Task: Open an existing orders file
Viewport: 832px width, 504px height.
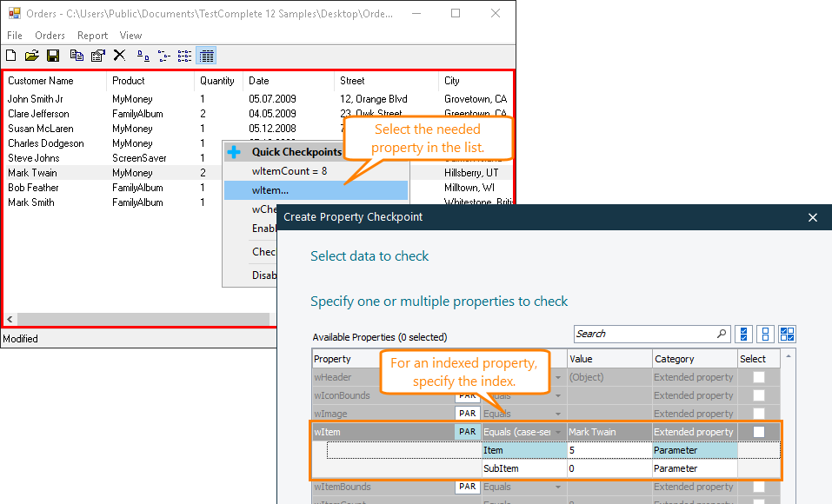Action: 32,55
